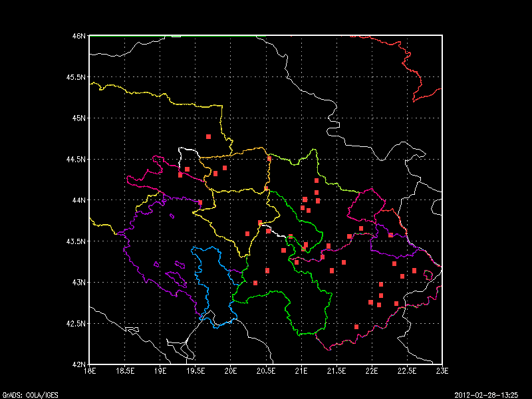This screenshot has width=532, height=399.
Task: Pick the 43.5N latitude axis label
Action: tap(78, 241)
